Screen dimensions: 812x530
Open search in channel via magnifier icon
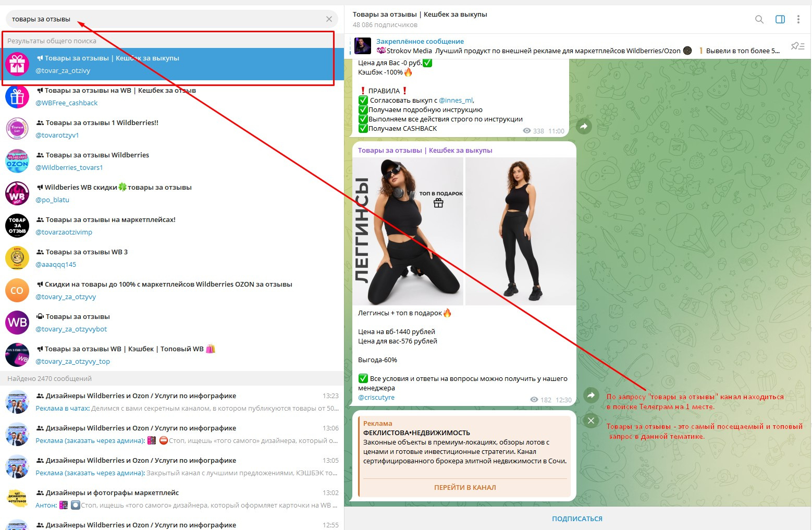759,19
